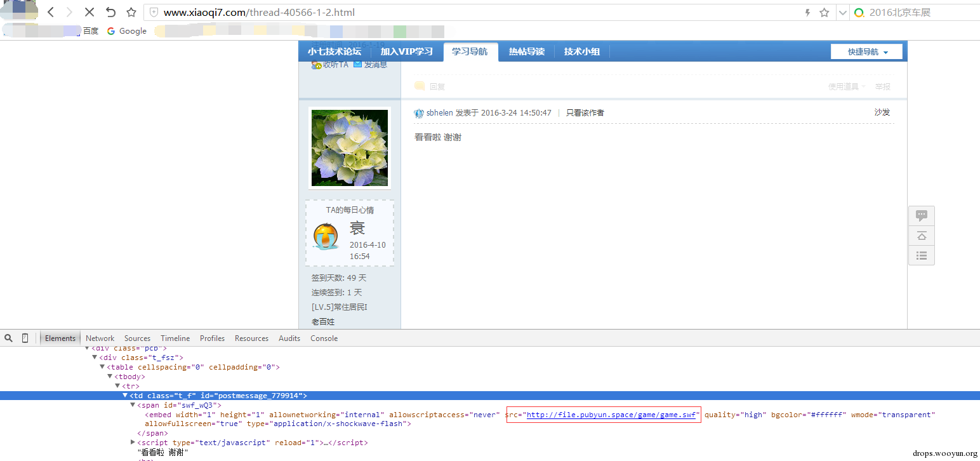Click the [LV.5]常住居民I level text

(340, 307)
